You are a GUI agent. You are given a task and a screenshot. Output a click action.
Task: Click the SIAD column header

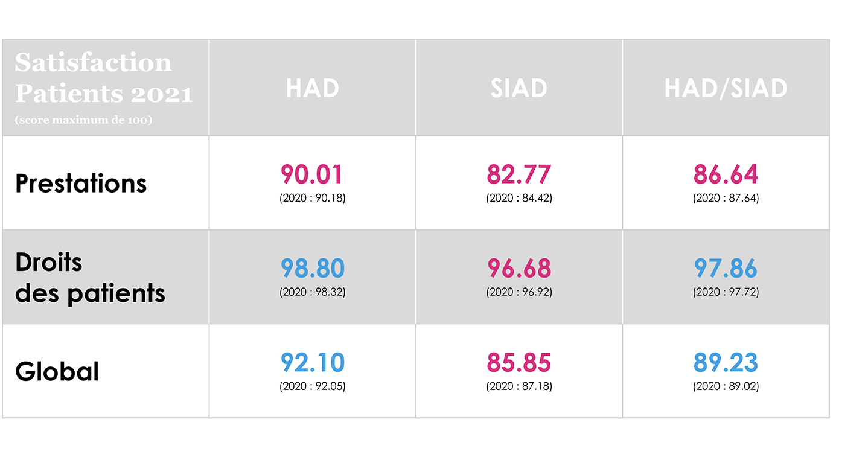tap(519, 88)
